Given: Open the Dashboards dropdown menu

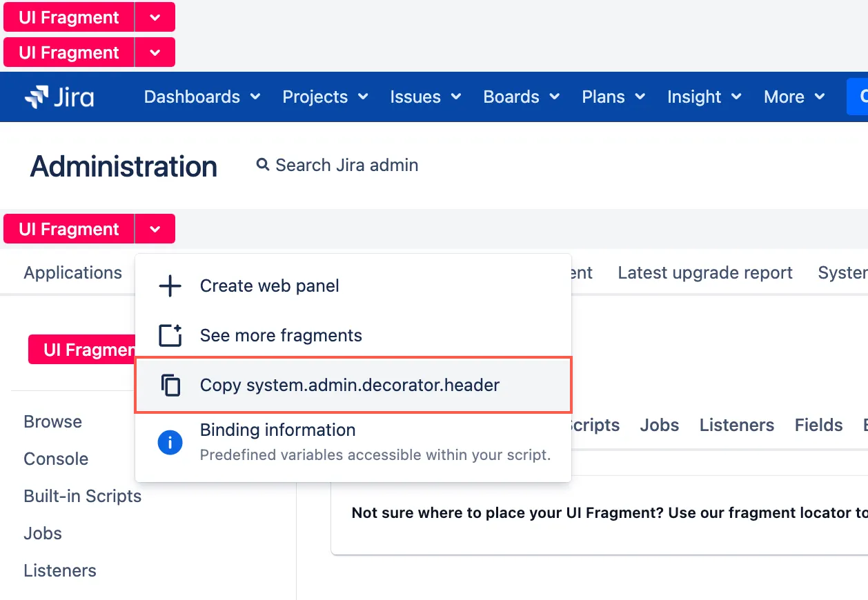Looking at the screenshot, I should coord(202,97).
